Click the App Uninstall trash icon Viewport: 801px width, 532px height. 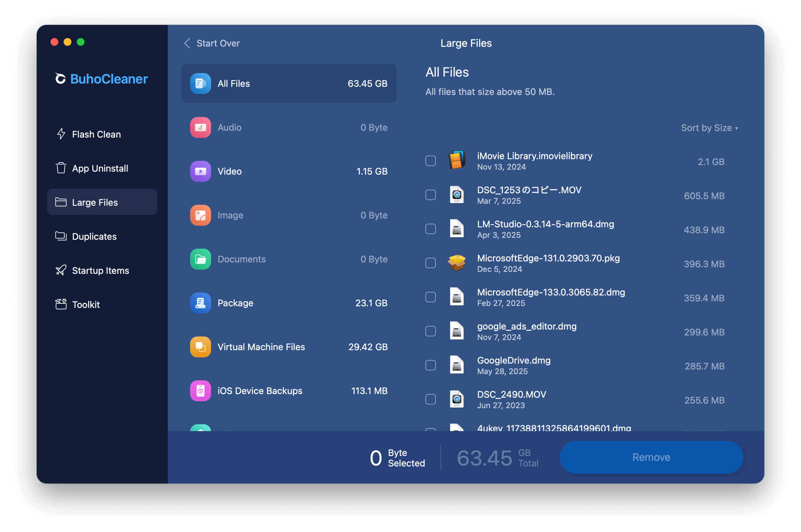[61, 168]
